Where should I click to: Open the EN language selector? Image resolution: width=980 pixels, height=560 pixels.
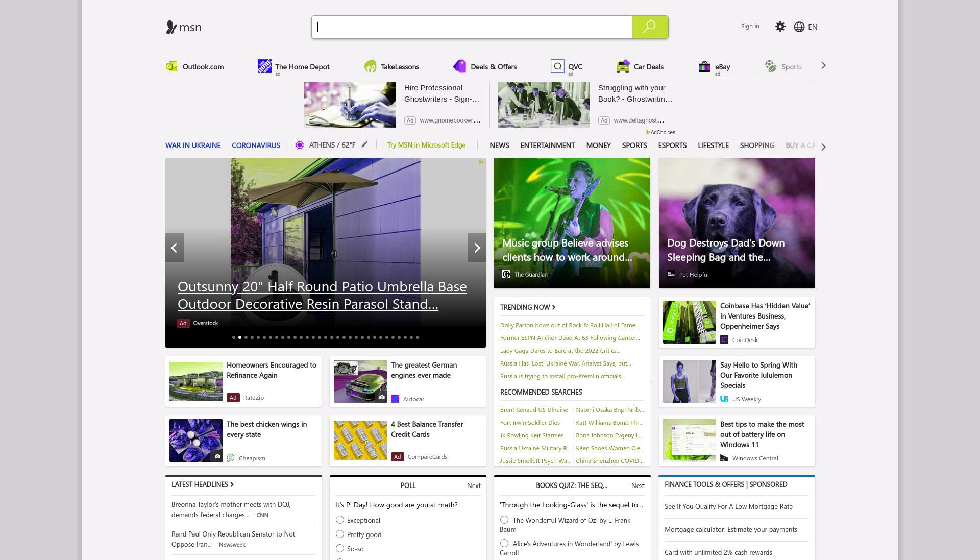click(813, 27)
